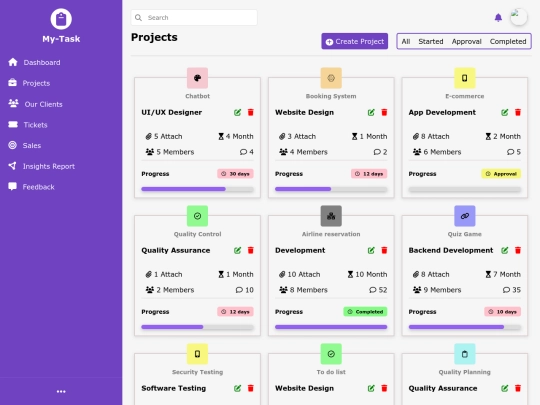Image resolution: width=540 pixels, height=405 pixels.
Task: Click the Approval badge on App Development
Action: pyautogui.click(x=501, y=174)
